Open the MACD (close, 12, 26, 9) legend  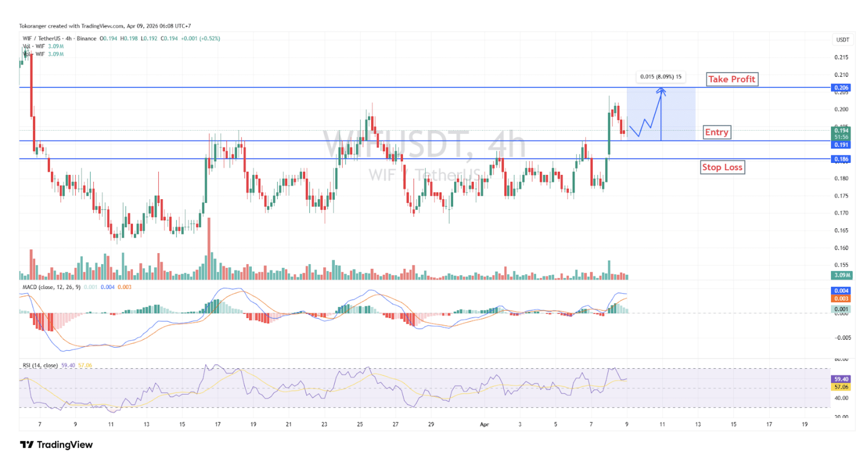point(51,287)
